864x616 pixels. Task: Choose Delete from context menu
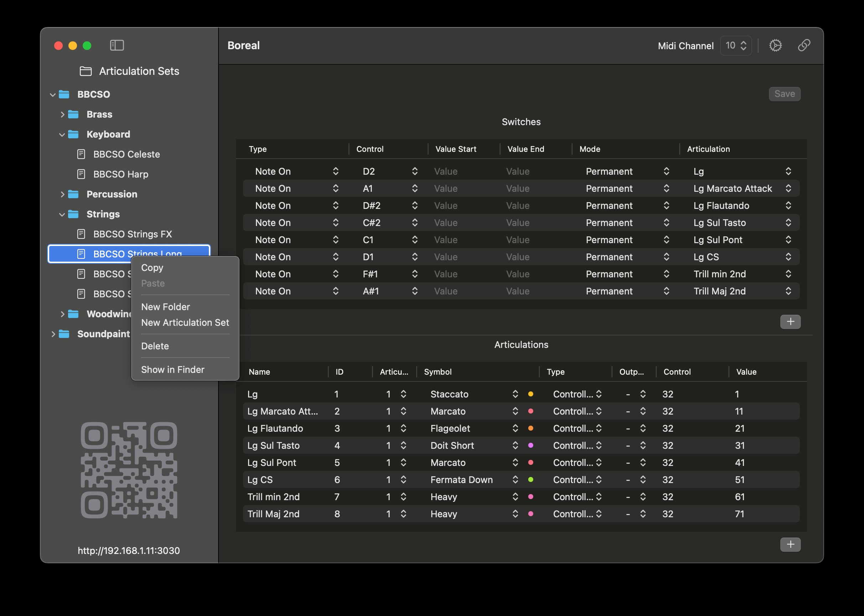(x=155, y=346)
